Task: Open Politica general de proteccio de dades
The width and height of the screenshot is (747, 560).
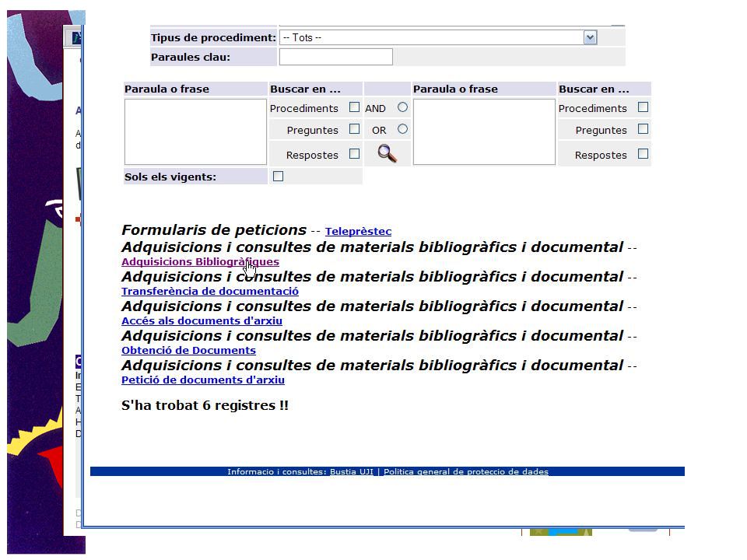Action: [466, 472]
